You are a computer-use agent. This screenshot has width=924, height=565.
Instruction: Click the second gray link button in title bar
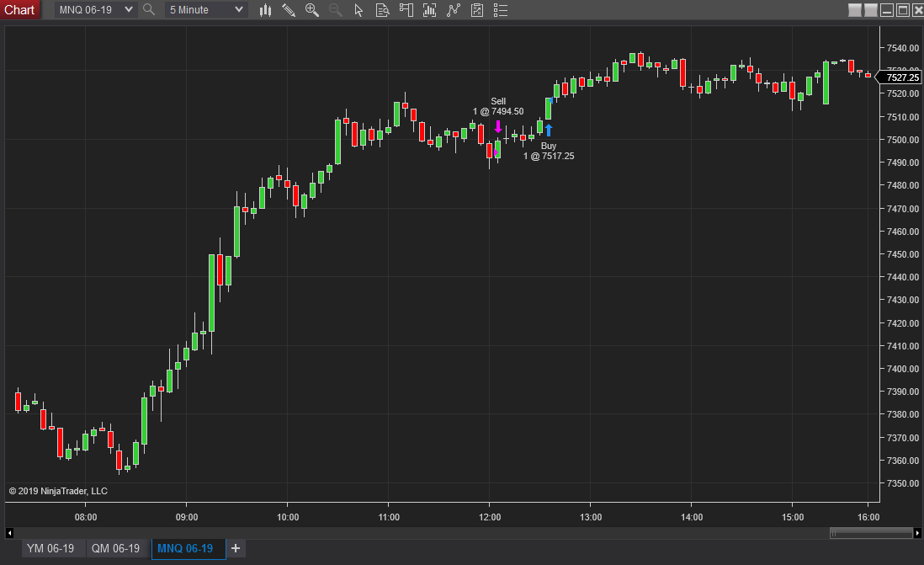click(x=871, y=10)
